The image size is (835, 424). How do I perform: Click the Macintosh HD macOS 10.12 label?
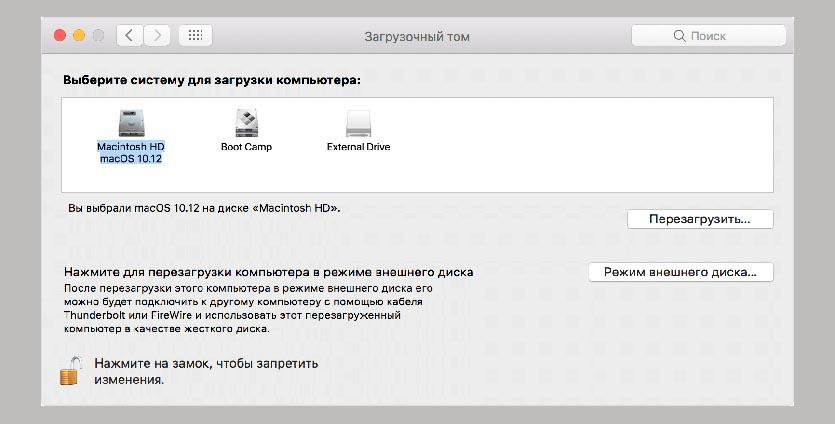(x=131, y=152)
